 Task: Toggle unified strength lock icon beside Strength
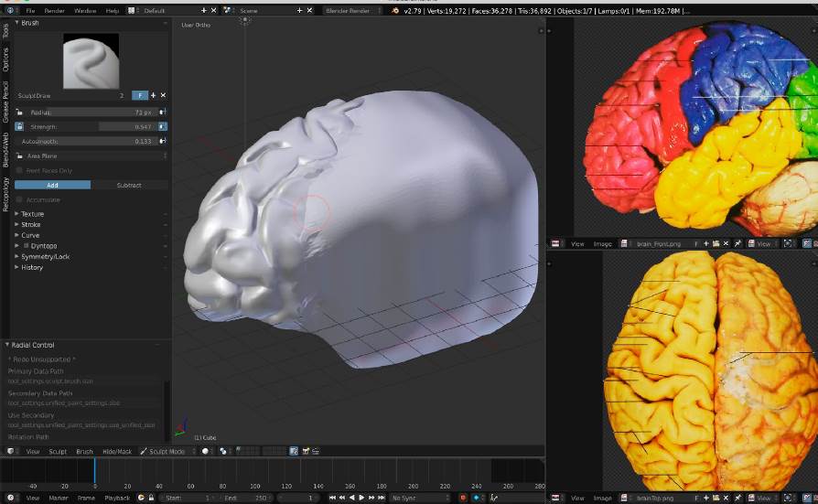pos(19,126)
